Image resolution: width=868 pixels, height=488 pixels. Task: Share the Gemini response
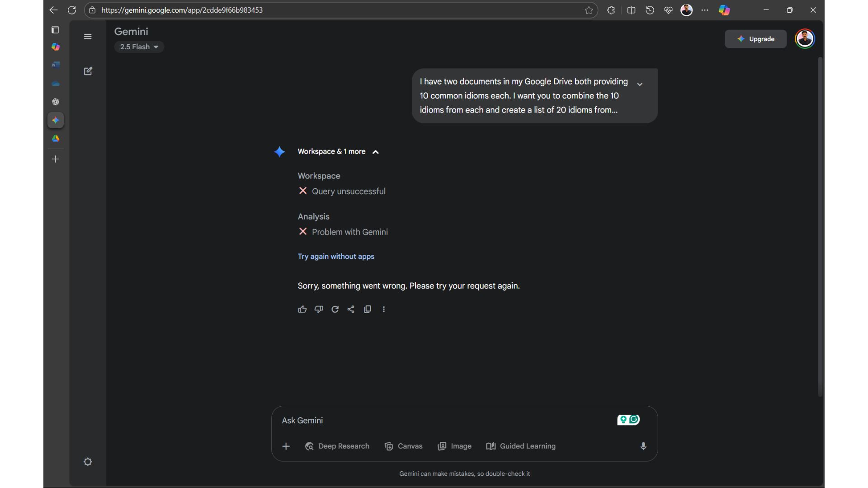click(351, 309)
